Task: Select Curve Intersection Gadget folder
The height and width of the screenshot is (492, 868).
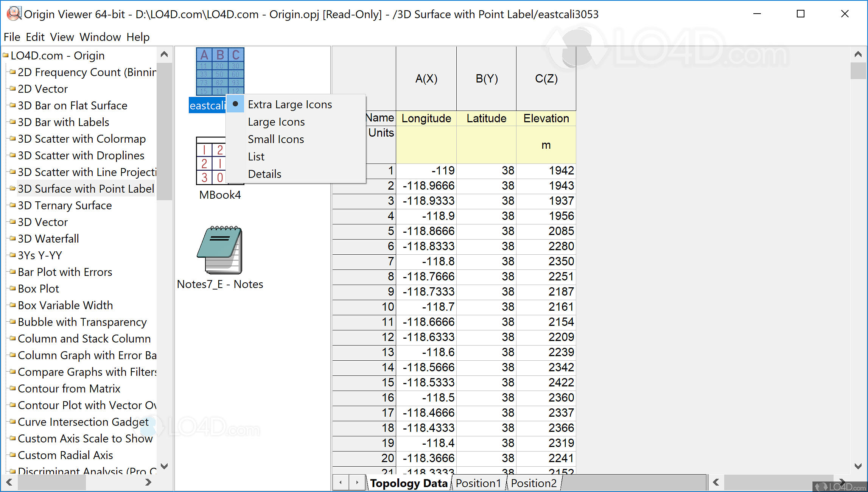Action: point(83,422)
